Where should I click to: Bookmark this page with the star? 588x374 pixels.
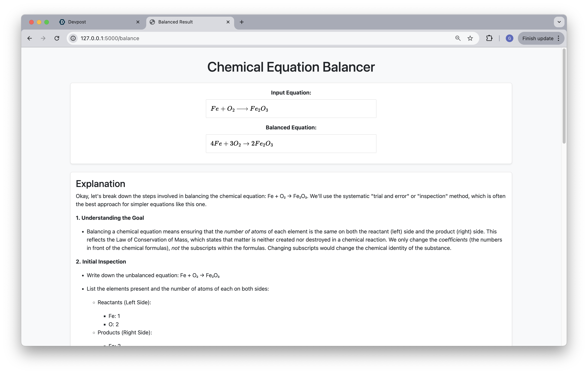point(470,38)
